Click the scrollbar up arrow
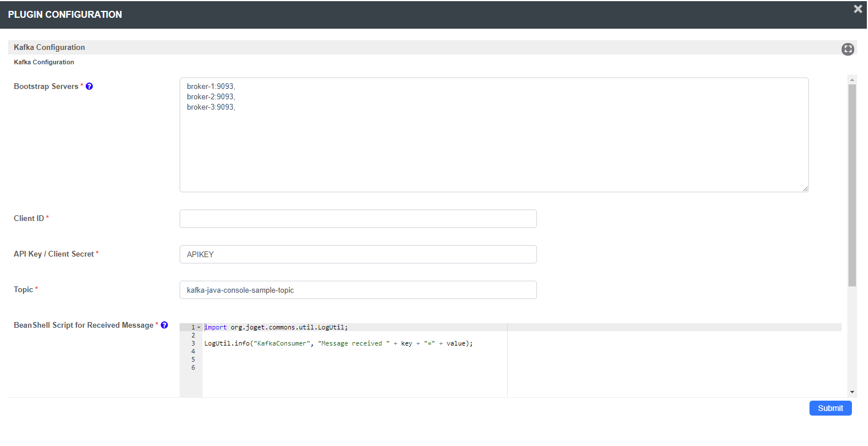The height and width of the screenshot is (446, 868). tap(852, 79)
